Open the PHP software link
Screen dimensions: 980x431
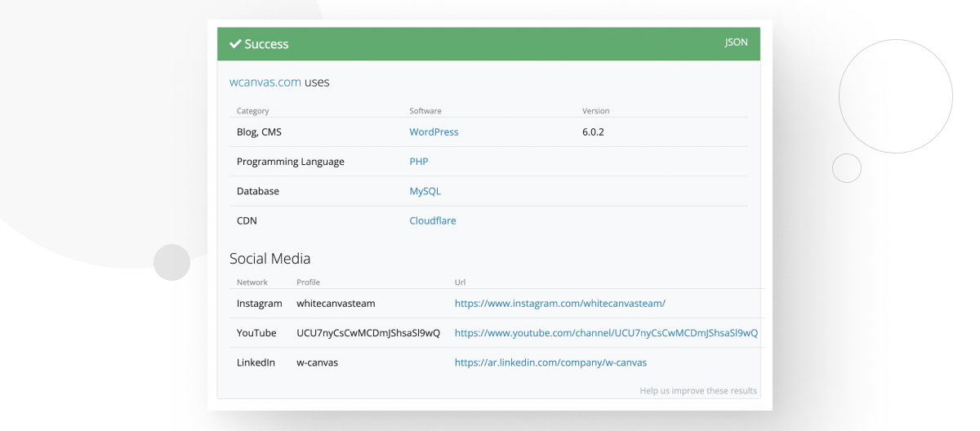[x=419, y=162]
